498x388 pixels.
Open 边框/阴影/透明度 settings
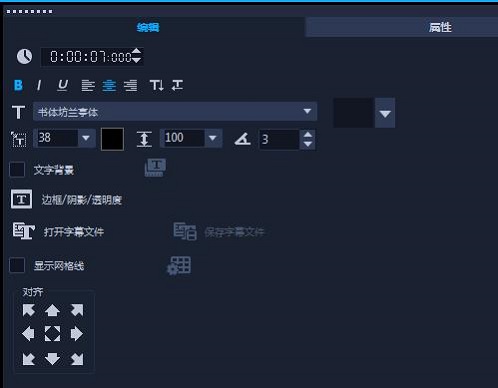82,200
